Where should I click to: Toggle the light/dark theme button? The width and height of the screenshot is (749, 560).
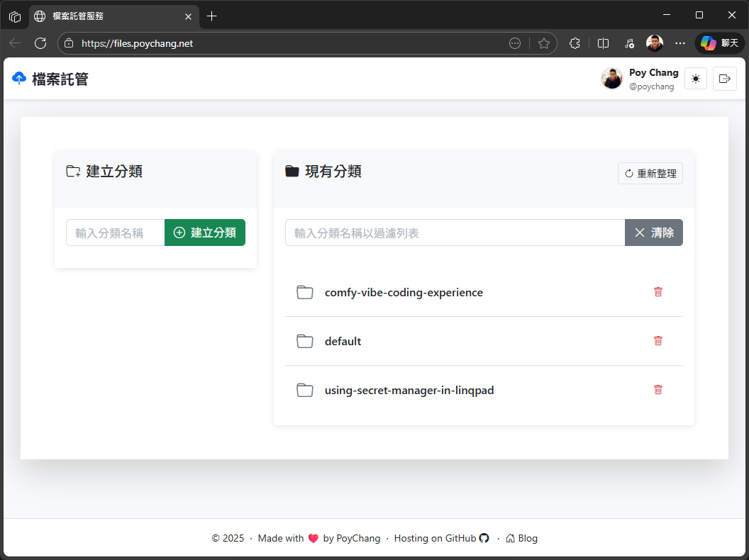(695, 79)
